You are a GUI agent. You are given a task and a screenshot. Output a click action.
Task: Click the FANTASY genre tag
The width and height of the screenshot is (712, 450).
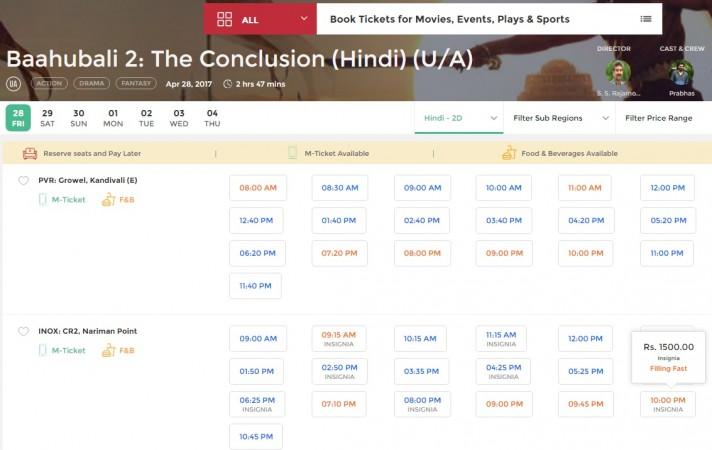[136, 84]
